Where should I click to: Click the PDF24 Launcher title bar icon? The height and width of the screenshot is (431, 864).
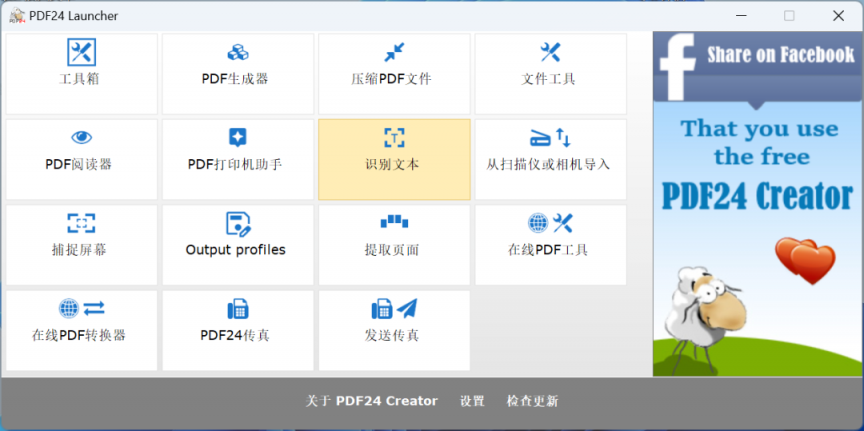coord(17,15)
